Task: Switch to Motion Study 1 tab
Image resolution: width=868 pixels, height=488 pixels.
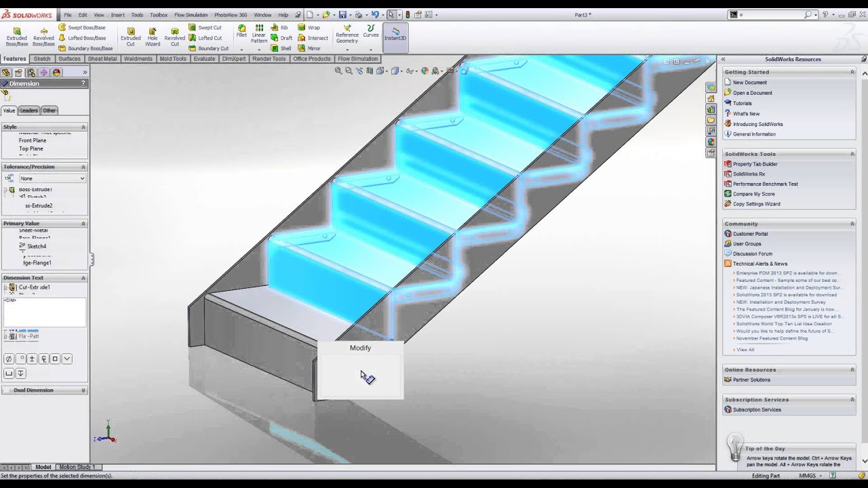Action: 77,467
